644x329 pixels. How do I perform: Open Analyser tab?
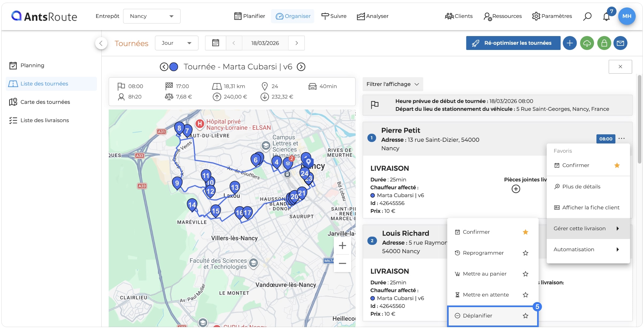click(373, 16)
